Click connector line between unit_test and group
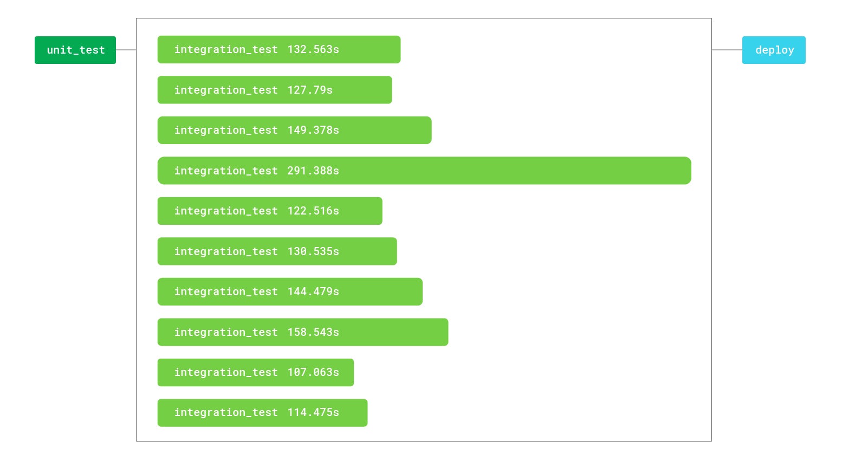Viewport: 868px width, 461px height. 126,50
